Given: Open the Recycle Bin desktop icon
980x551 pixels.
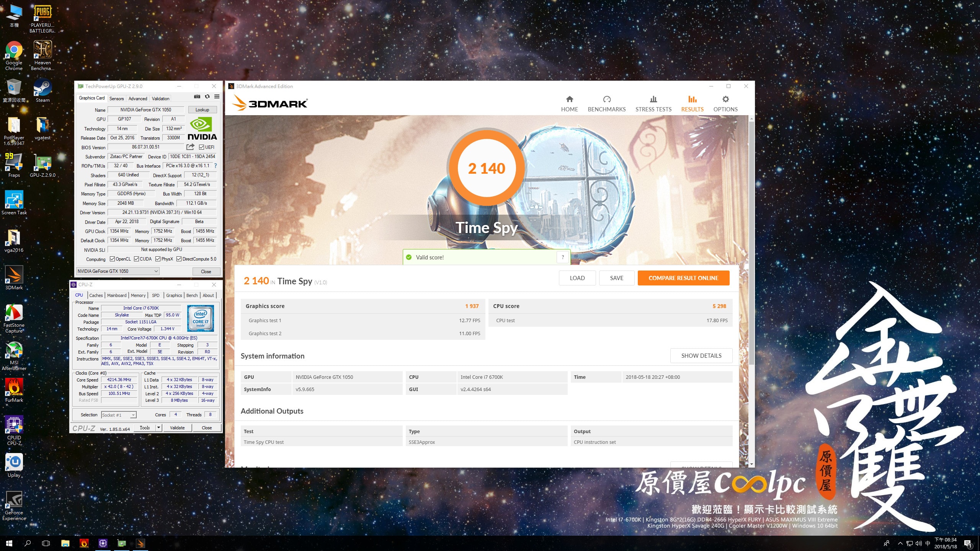Looking at the screenshot, I should coord(14,91).
